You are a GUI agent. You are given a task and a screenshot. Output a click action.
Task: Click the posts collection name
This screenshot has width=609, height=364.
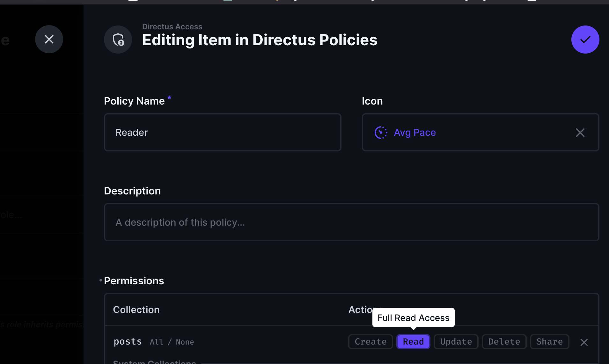(x=128, y=342)
